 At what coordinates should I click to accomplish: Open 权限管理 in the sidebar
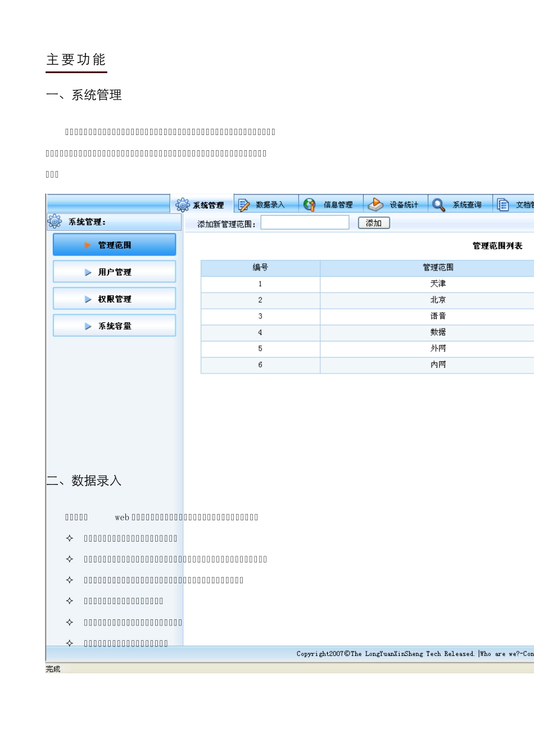click(x=114, y=299)
